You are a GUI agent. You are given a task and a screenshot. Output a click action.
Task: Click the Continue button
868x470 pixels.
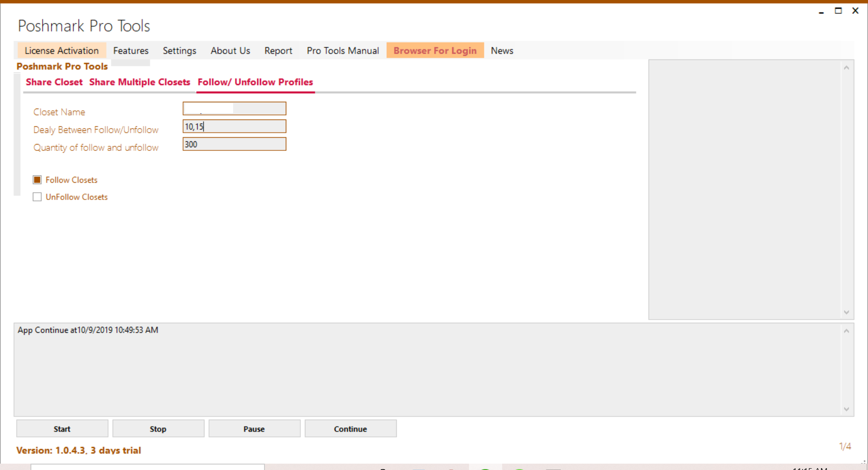(x=350, y=429)
